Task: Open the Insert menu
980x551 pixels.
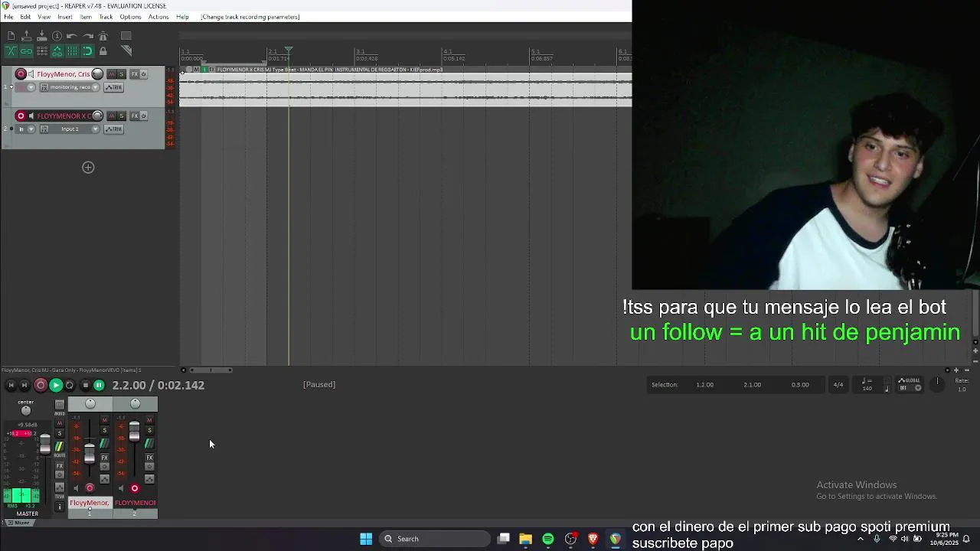Action: (65, 17)
